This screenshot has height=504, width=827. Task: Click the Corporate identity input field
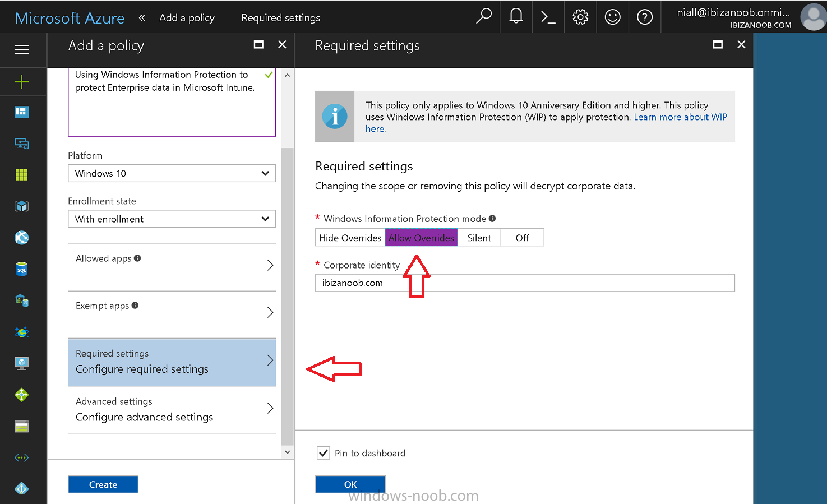click(525, 283)
